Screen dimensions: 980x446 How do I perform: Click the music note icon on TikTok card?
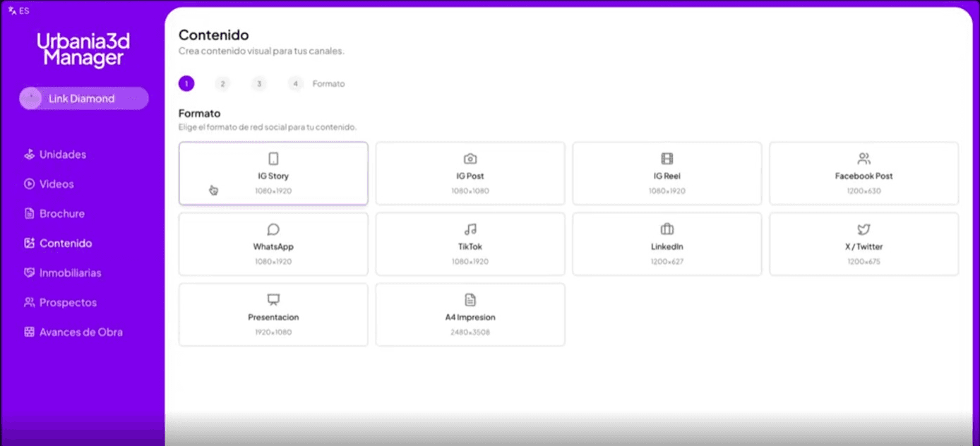(x=470, y=229)
